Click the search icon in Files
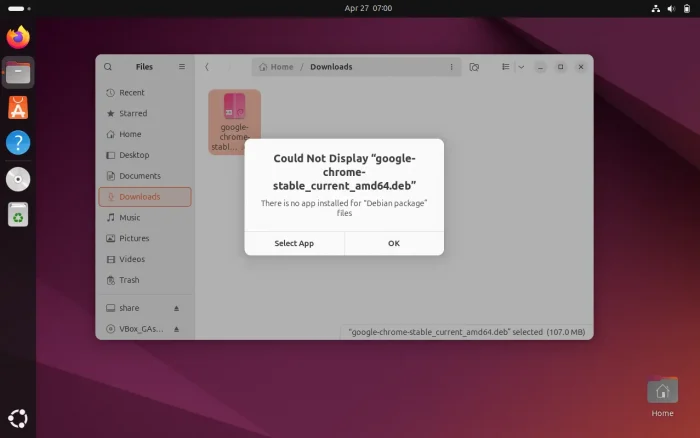The height and width of the screenshot is (438, 700). pos(108,67)
